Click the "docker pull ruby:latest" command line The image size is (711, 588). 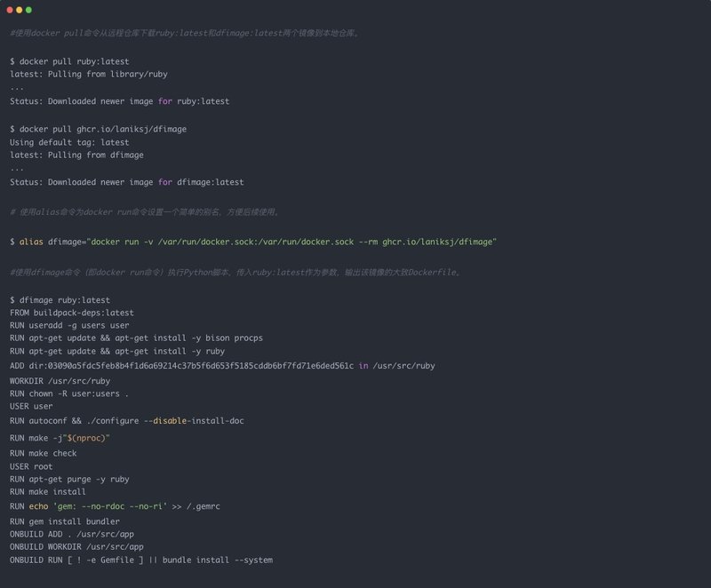[x=69, y=61]
